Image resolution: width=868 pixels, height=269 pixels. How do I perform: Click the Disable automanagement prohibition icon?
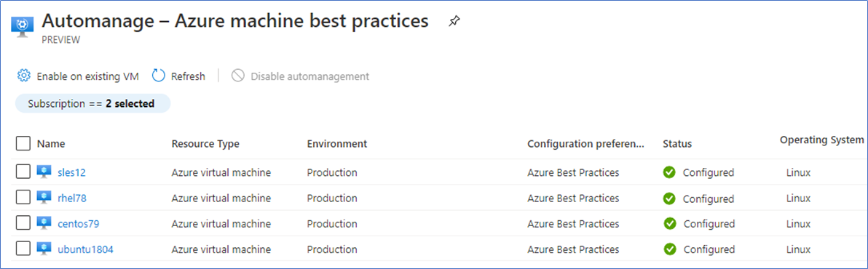pos(238,76)
